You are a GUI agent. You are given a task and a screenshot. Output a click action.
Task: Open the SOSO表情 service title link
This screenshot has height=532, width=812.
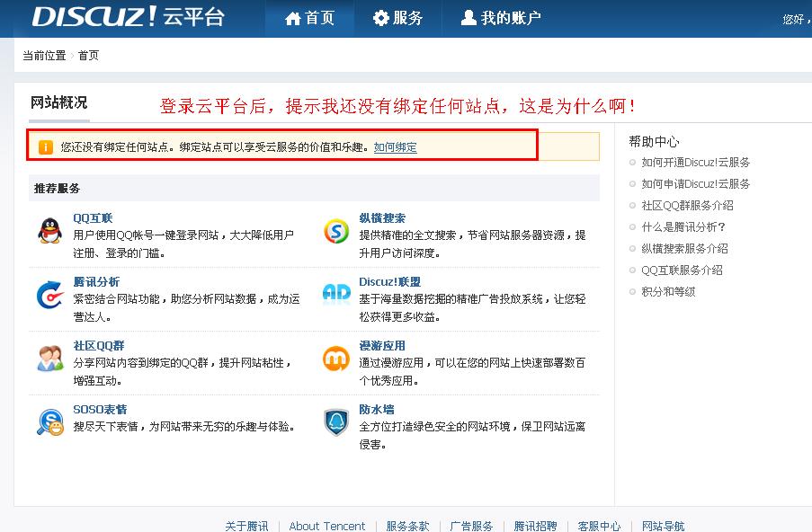(100, 410)
